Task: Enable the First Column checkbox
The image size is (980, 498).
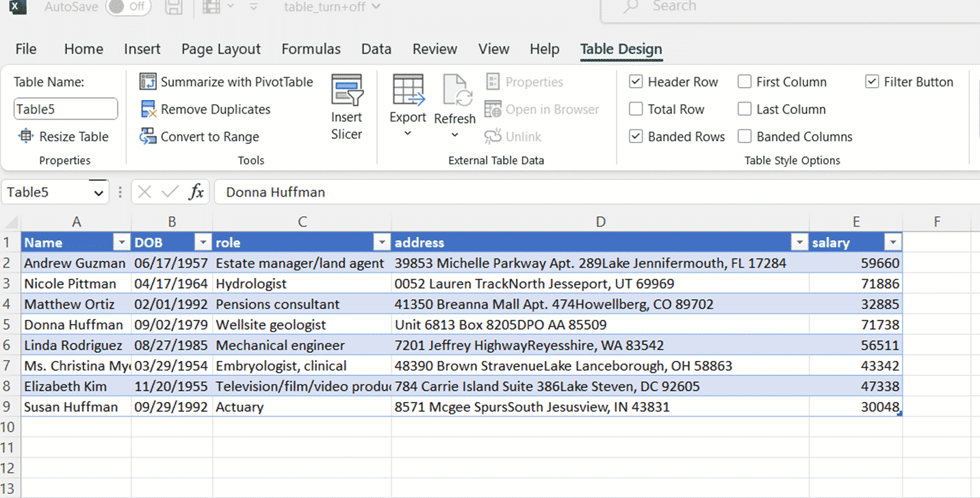Action: point(745,82)
